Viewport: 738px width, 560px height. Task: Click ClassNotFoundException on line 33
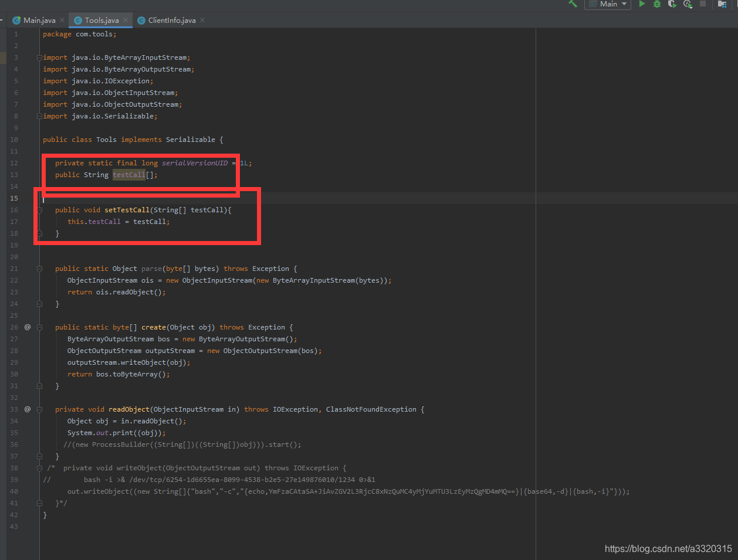[371, 409]
